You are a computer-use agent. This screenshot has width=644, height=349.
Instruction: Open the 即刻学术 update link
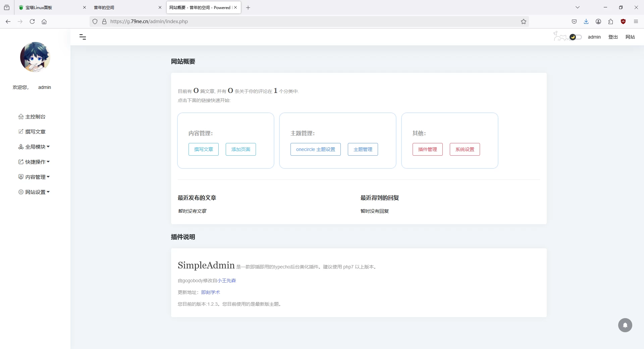click(210, 292)
